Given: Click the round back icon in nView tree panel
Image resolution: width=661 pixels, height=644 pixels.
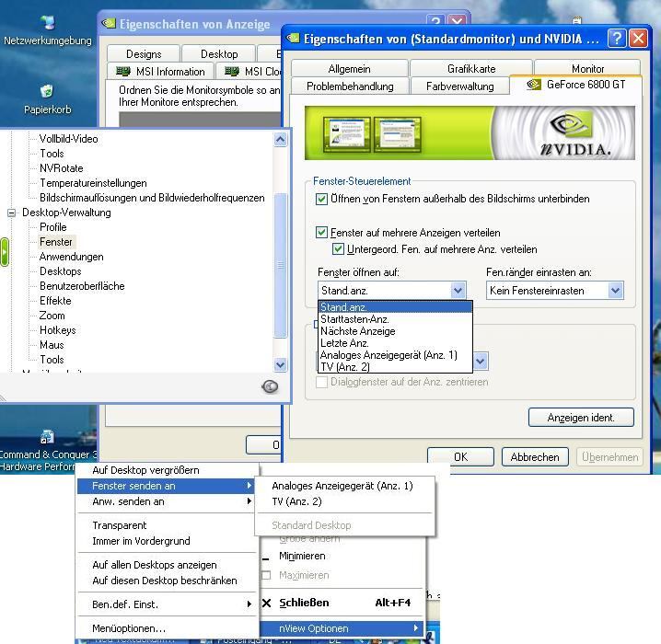Looking at the screenshot, I should [270, 386].
